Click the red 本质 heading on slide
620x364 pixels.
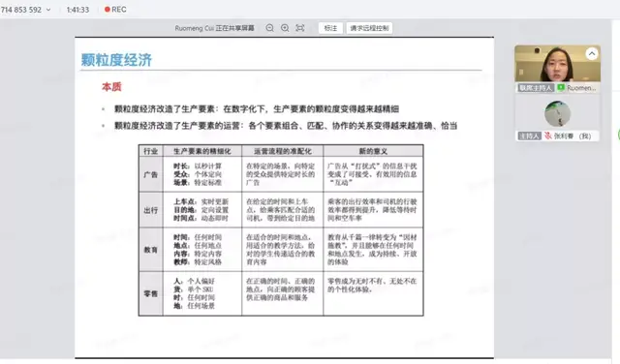coord(111,87)
